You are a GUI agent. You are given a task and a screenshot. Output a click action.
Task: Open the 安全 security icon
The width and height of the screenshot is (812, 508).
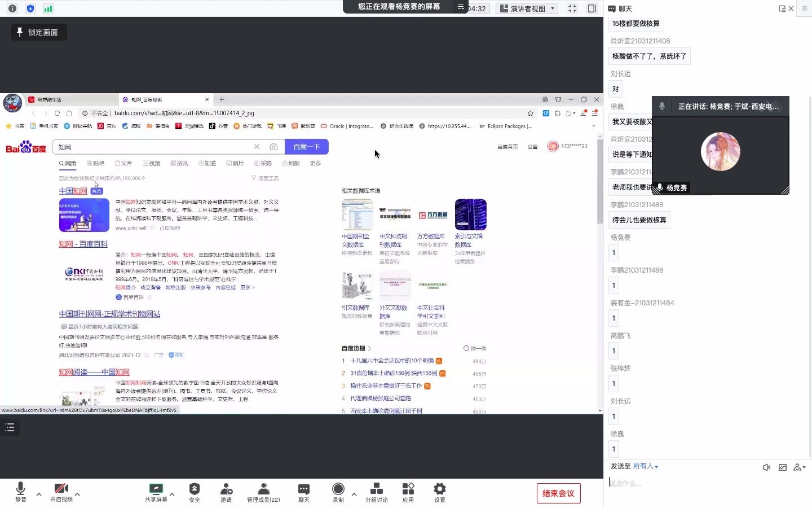pos(195,492)
